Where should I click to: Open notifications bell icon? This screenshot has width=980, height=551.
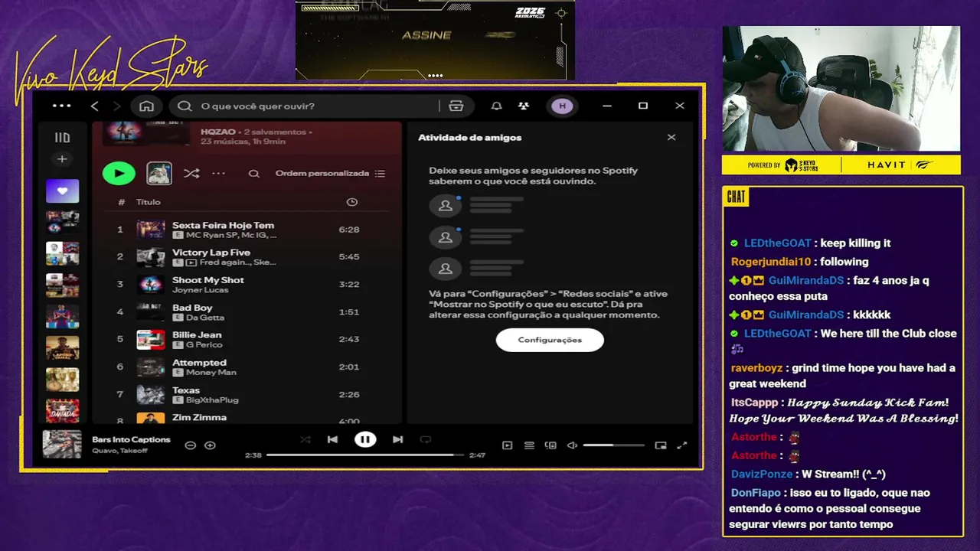click(496, 106)
